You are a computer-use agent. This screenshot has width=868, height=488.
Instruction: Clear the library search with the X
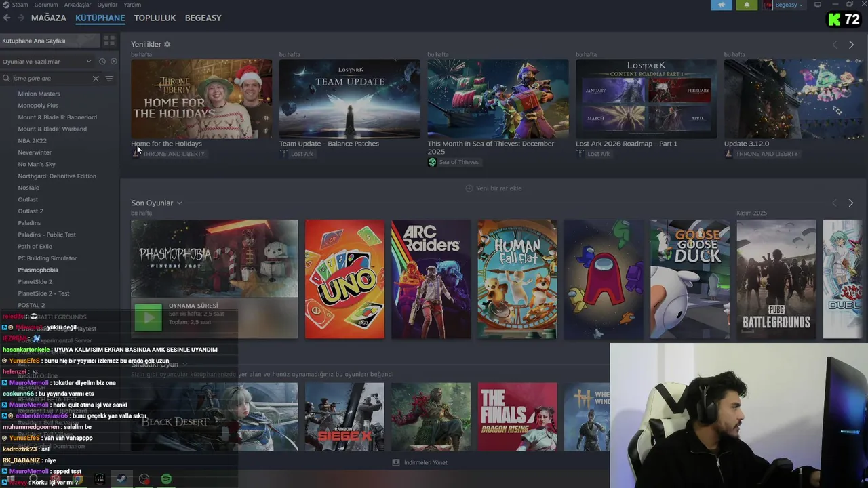(96, 79)
